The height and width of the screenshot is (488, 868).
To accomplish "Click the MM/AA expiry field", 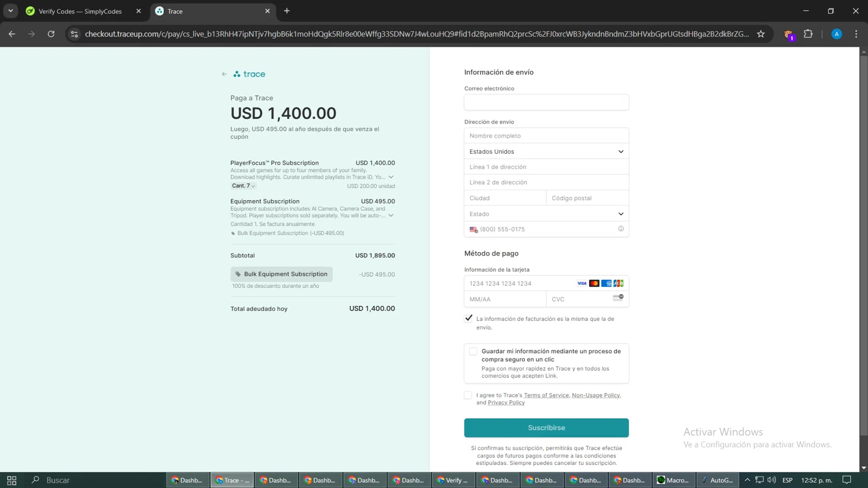I will coord(505,299).
